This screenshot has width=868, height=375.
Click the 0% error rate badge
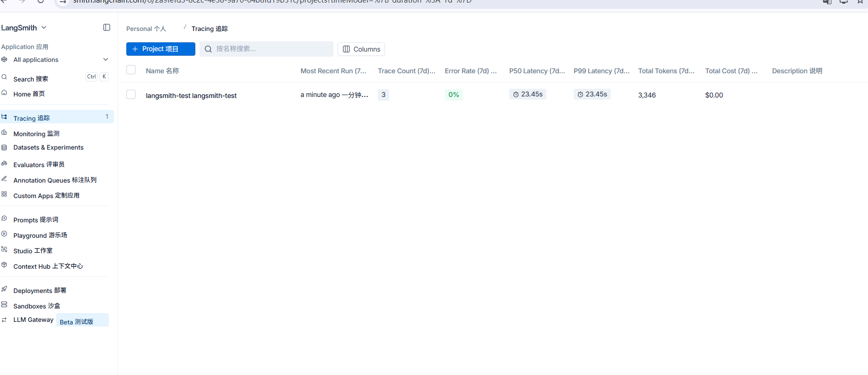[x=454, y=94]
